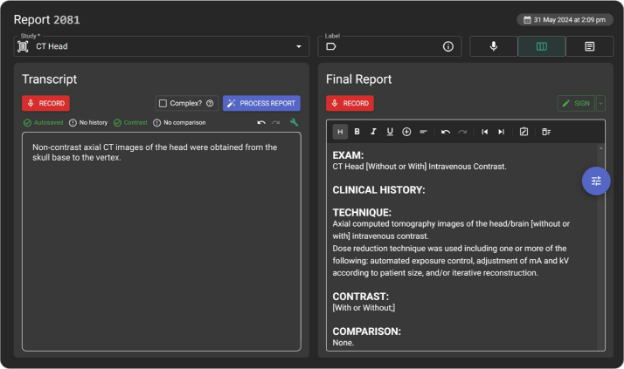This screenshot has width=624, height=369.
Task: Click the Dose reduction technique sentence
Action: (450, 261)
